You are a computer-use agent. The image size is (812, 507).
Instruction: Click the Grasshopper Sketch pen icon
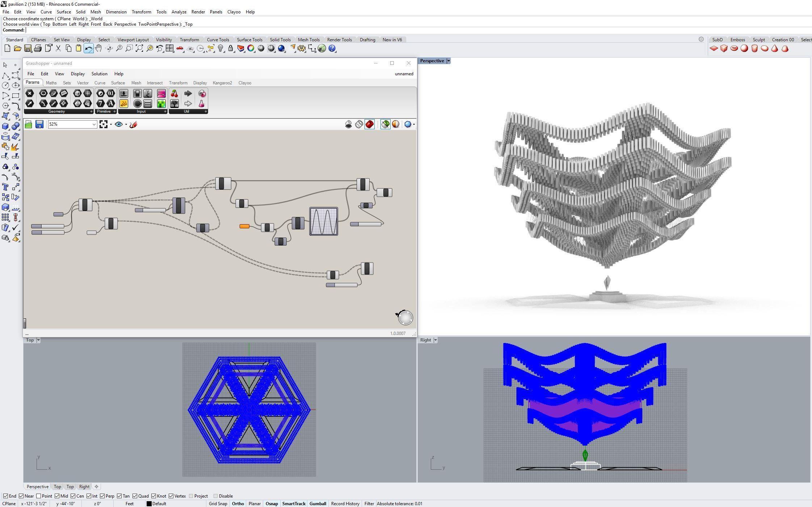(x=133, y=125)
